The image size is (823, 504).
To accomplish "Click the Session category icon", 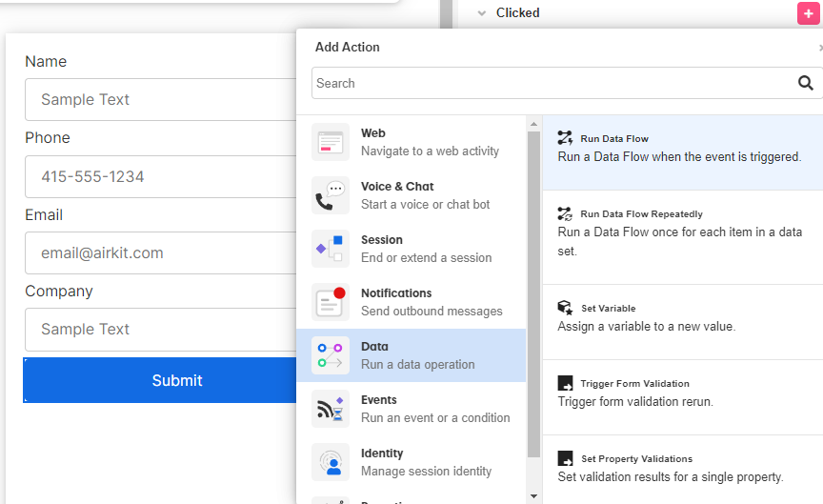I will click(331, 249).
